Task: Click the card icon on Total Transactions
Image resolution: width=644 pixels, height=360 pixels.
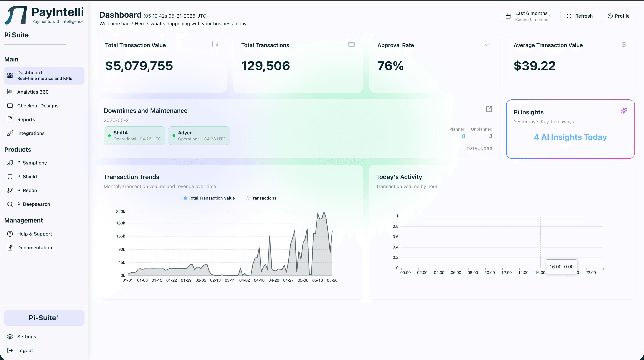Action: pyautogui.click(x=352, y=44)
